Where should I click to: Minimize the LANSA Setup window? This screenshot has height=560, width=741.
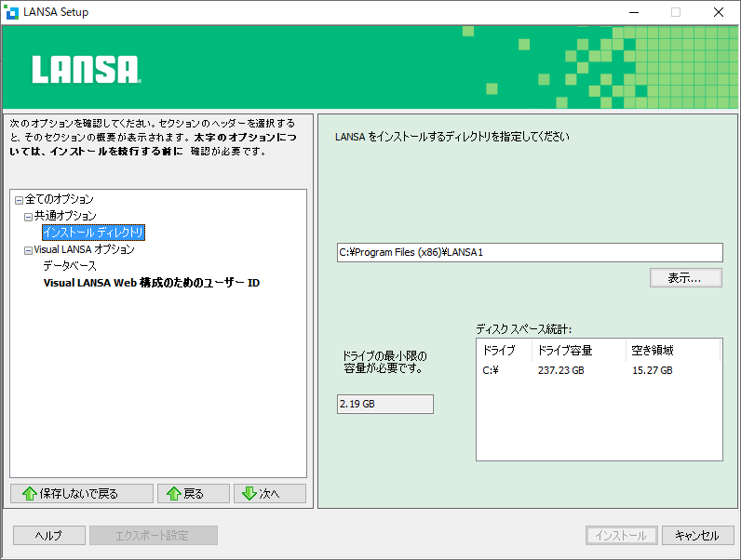[634, 12]
